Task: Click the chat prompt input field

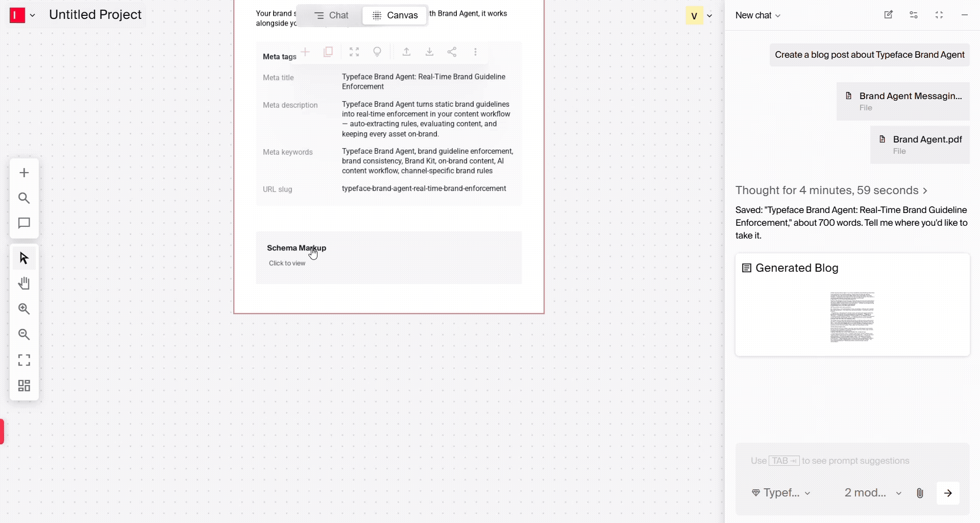Action: tap(852, 461)
